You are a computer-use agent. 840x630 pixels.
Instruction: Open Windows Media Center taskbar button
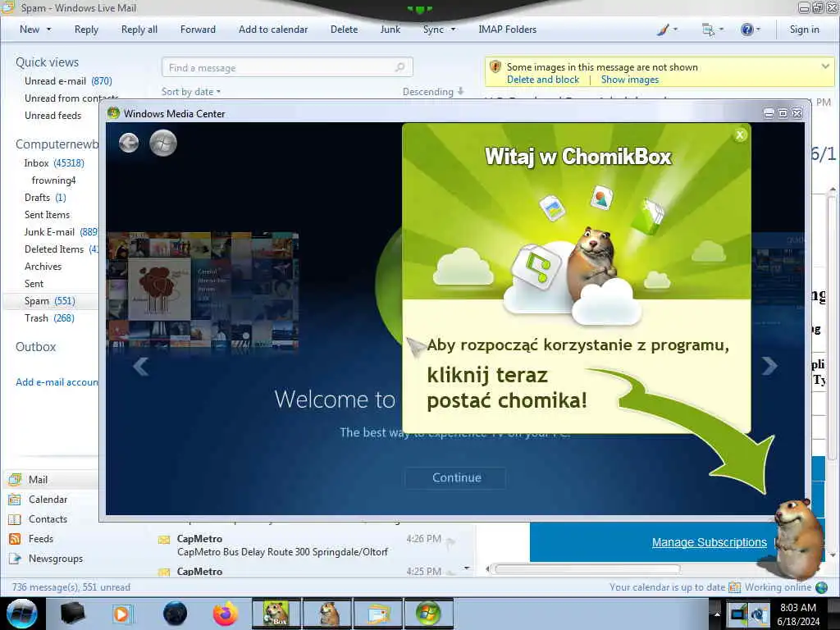coord(428,614)
